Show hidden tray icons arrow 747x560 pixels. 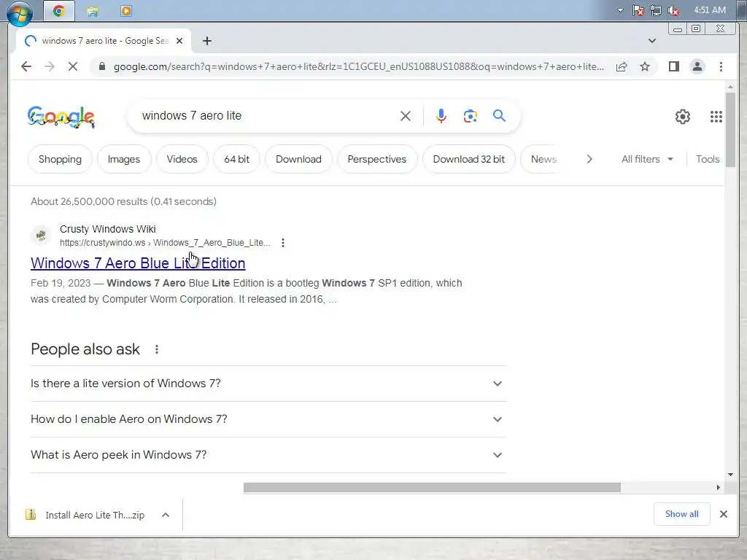click(620, 10)
